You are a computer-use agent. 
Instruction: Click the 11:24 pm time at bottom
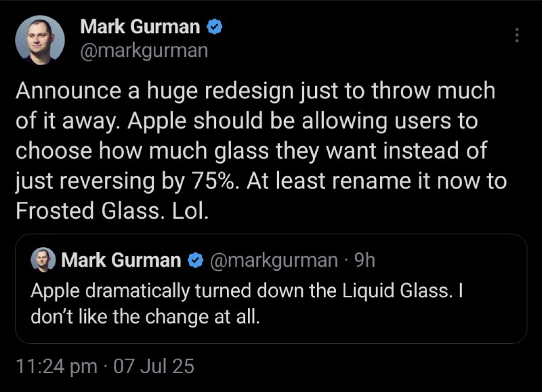[57, 366]
